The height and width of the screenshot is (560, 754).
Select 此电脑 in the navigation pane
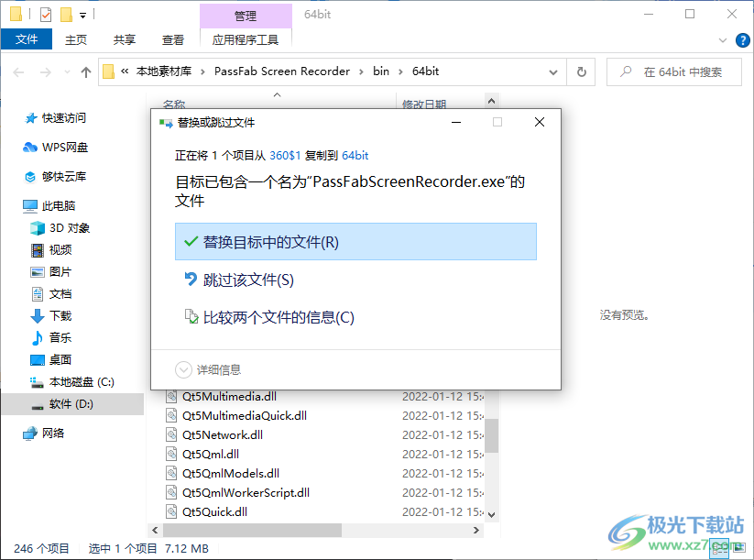[x=59, y=206]
